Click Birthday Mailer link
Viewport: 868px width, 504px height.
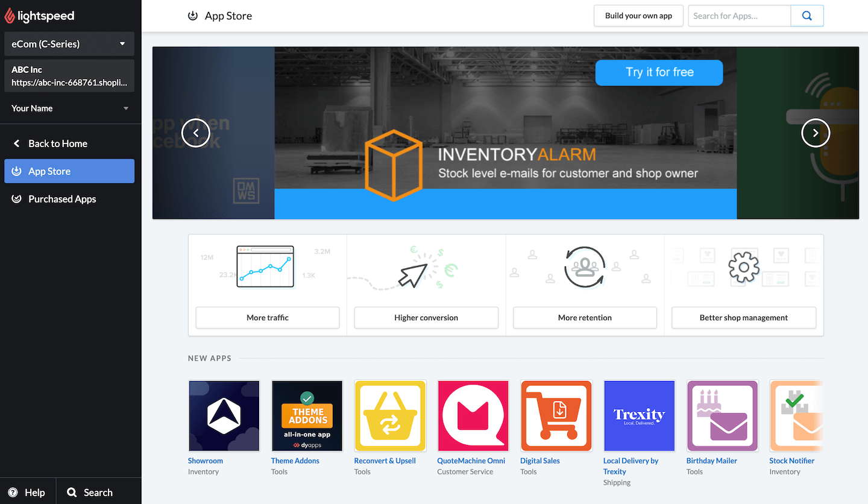tap(712, 461)
